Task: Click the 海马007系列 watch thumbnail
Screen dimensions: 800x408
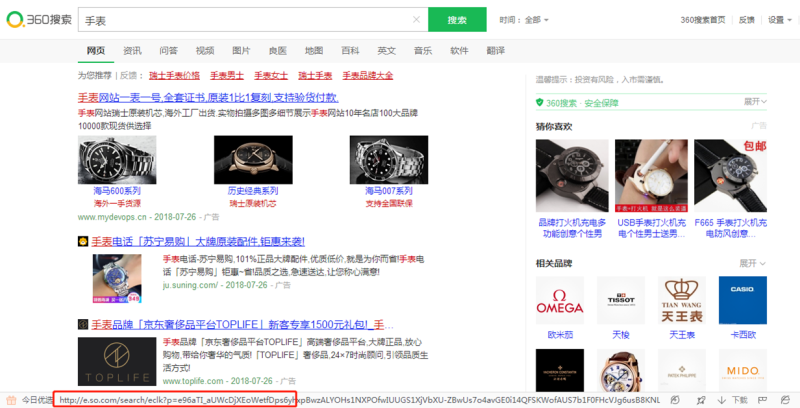Action: click(389, 160)
